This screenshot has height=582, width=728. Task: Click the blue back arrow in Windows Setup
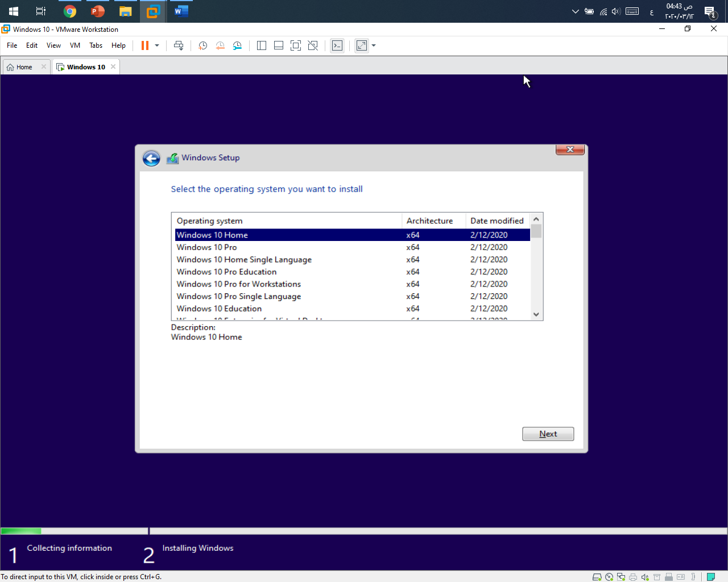coord(151,158)
